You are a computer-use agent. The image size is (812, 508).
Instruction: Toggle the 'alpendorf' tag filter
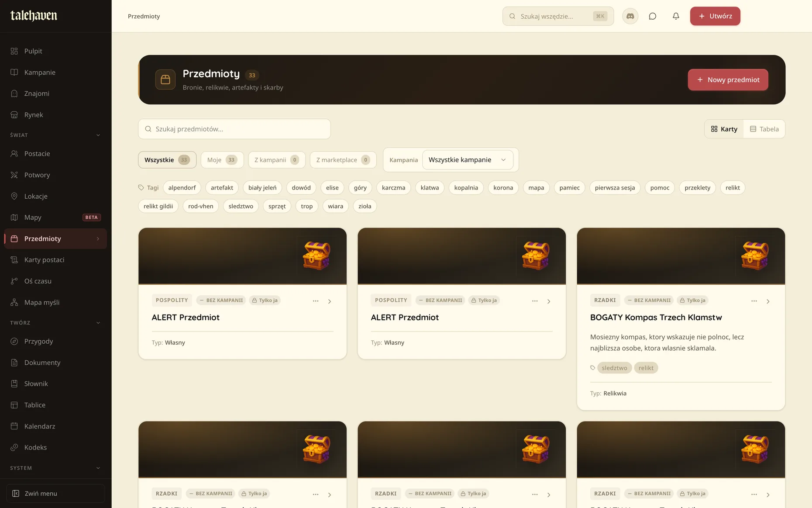182,187
